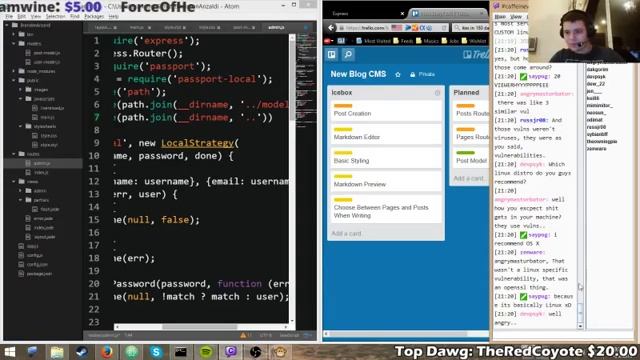640x360 pixels.
Task: Click the warning icon in Atom status bar
Action: (x=243, y=335)
